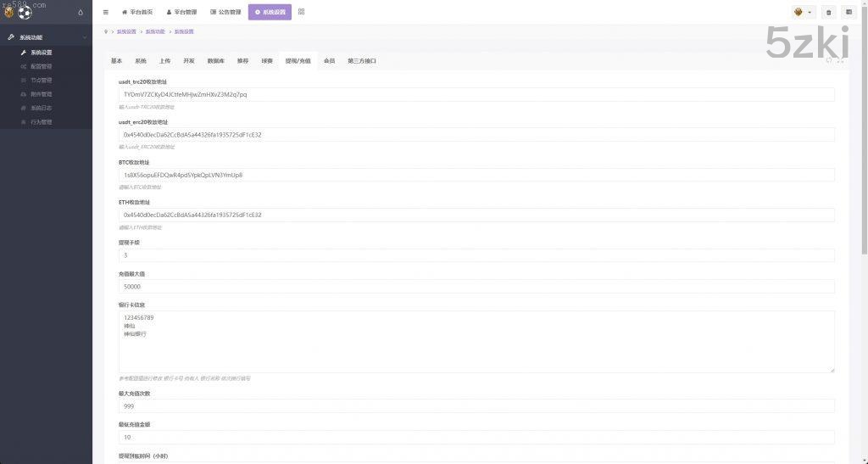Image resolution: width=868 pixels, height=464 pixels.
Task: Select 配置管理 in the sidebar
Action: (41, 66)
